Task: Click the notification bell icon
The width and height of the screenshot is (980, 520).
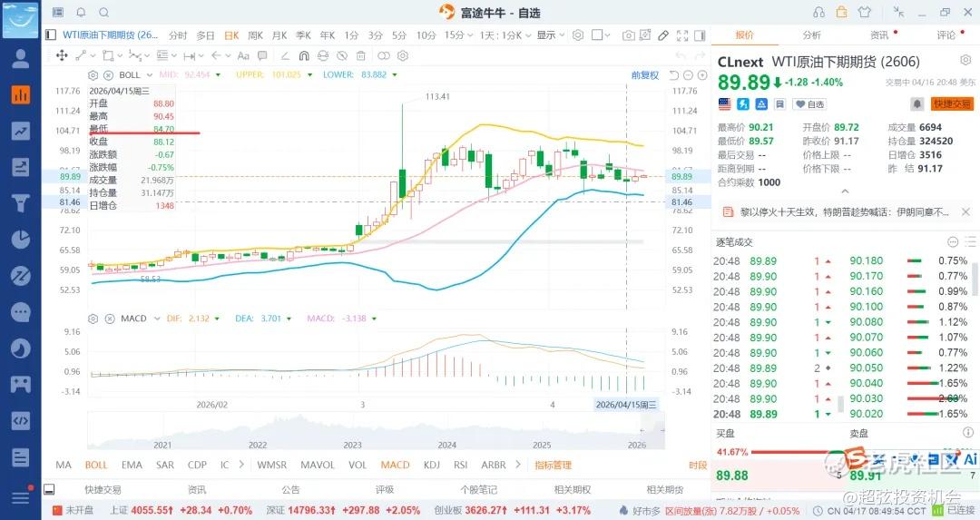Action: (x=82, y=13)
